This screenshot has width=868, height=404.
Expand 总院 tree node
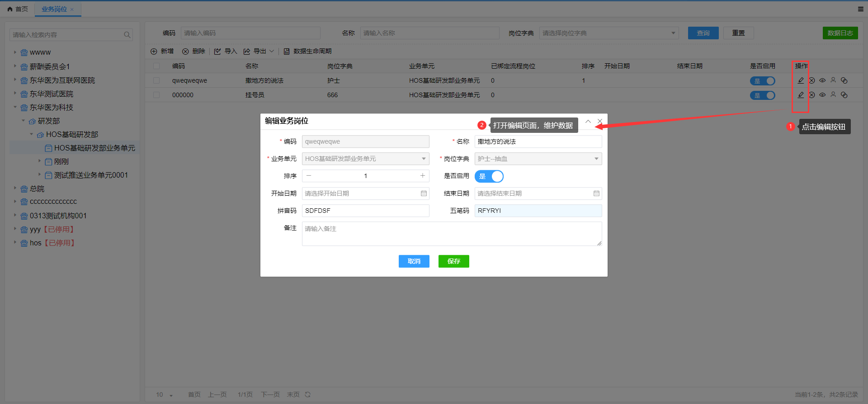[15, 188]
